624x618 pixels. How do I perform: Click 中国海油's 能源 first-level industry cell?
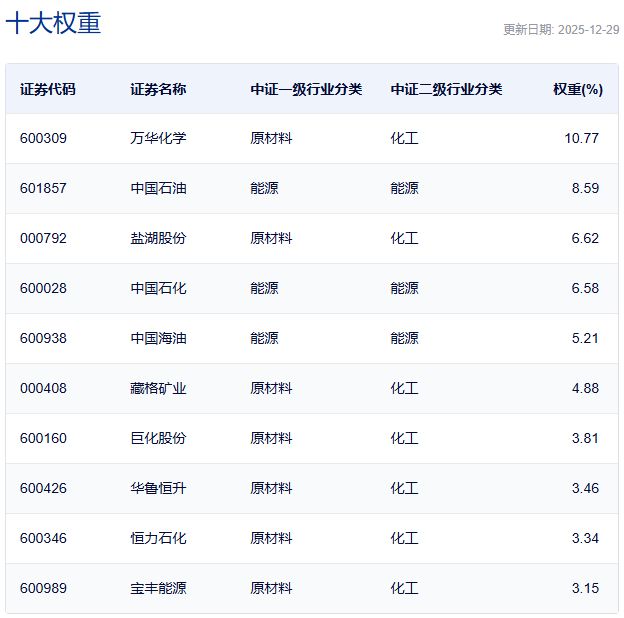point(264,338)
